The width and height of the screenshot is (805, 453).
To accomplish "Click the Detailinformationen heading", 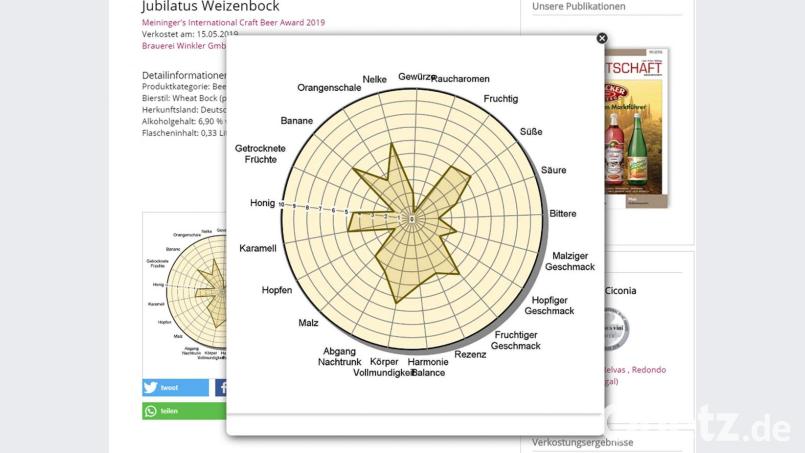I will 184,75.
